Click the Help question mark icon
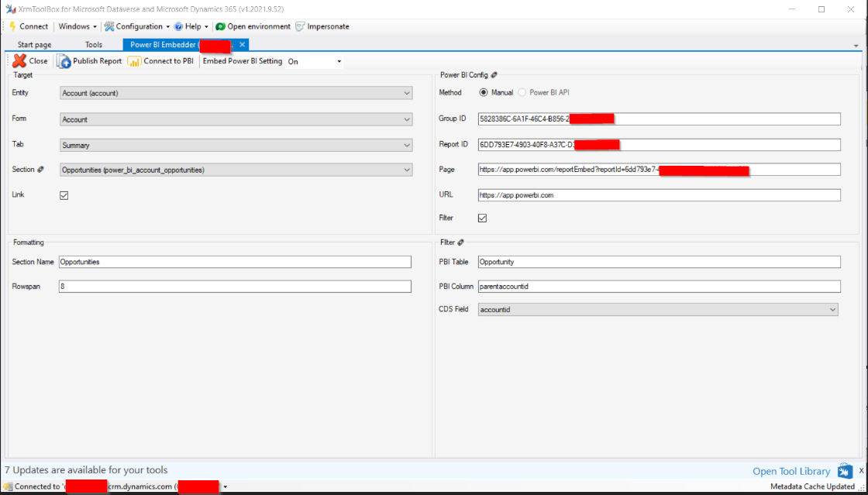This screenshot has width=868, height=495. tap(178, 26)
